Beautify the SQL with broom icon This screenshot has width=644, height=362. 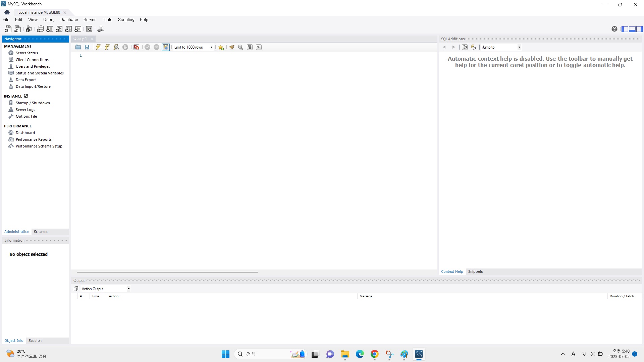(x=232, y=47)
